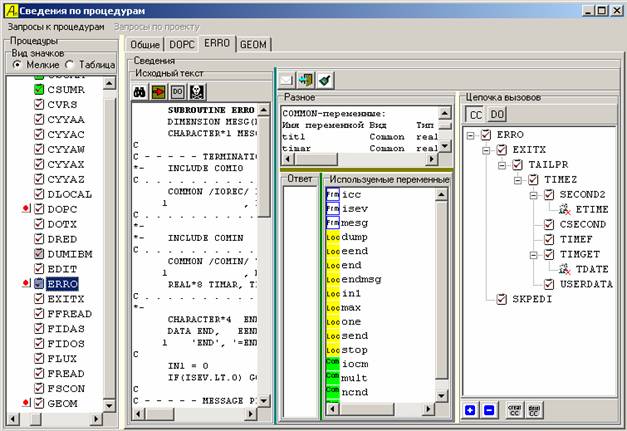Viewport: 627px width, 431px height.
Task: Collapse the ERRO root tree node
Action: pos(470,136)
